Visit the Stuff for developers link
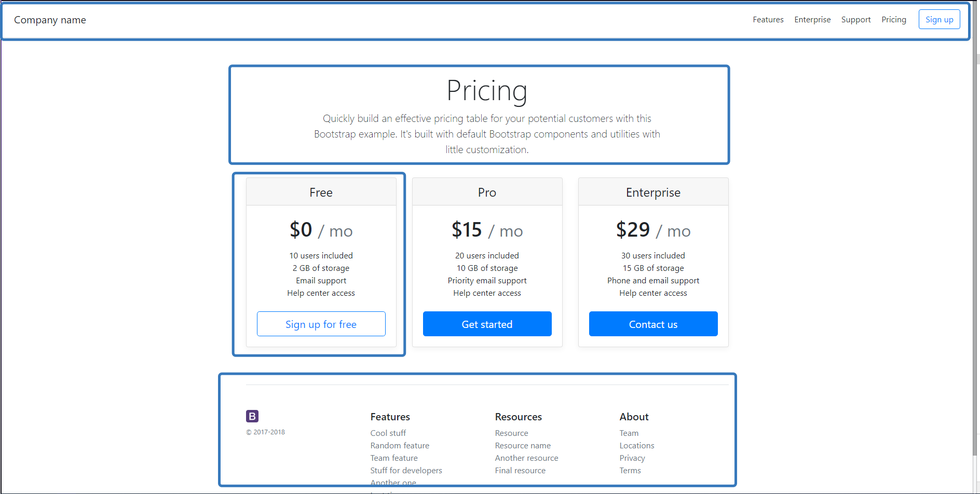This screenshot has width=980, height=494. (x=406, y=470)
